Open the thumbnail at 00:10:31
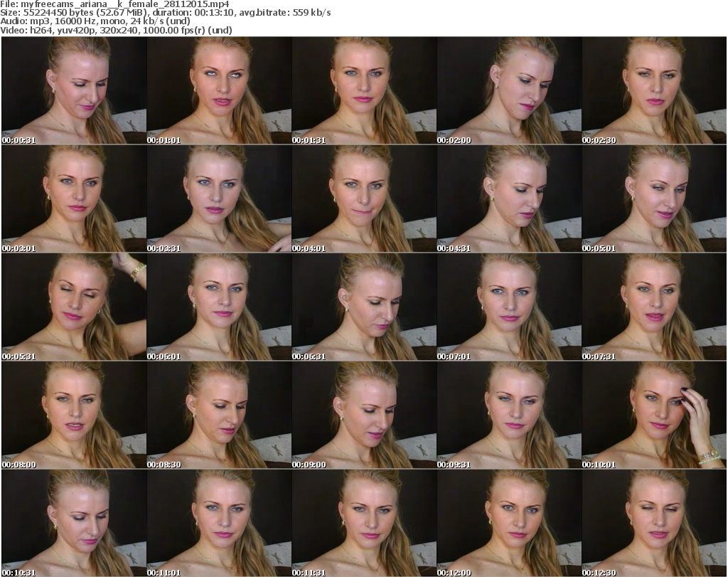 tap(74, 523)
